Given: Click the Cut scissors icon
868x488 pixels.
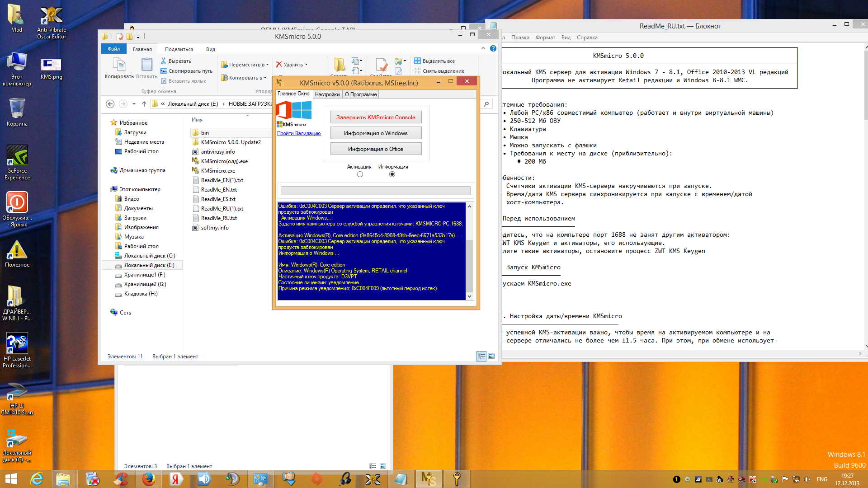Looking at the screenshot, I should click(163, 61).
